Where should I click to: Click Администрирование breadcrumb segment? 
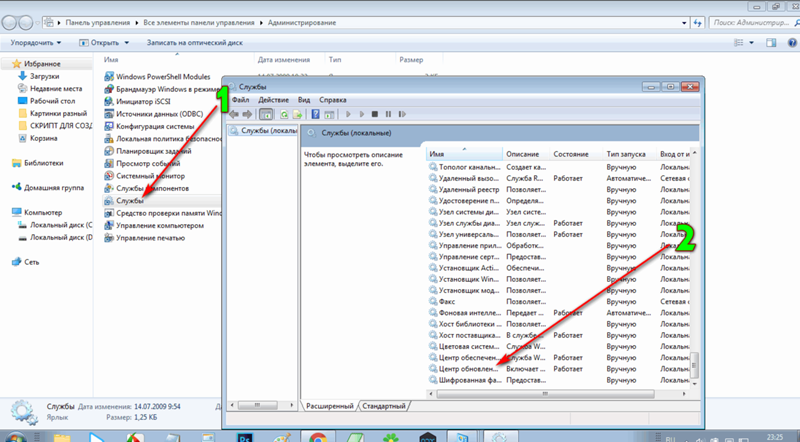(x=302, y=22)
